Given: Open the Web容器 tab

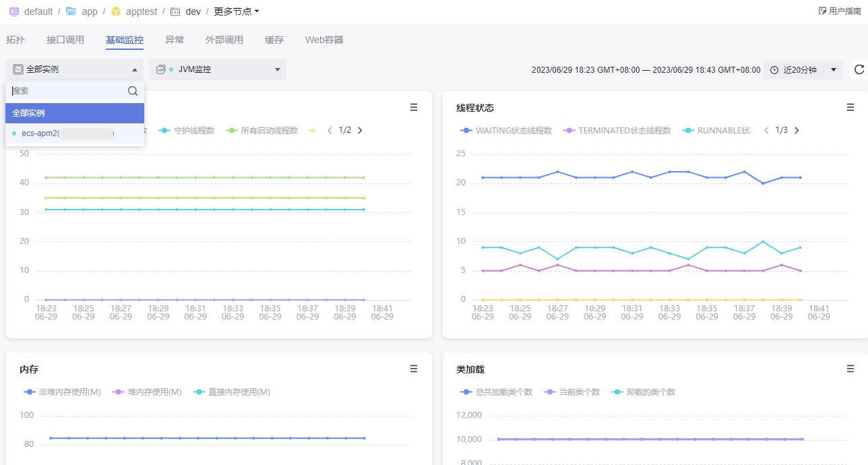Looking at the screenshot, I should (324, 40).
